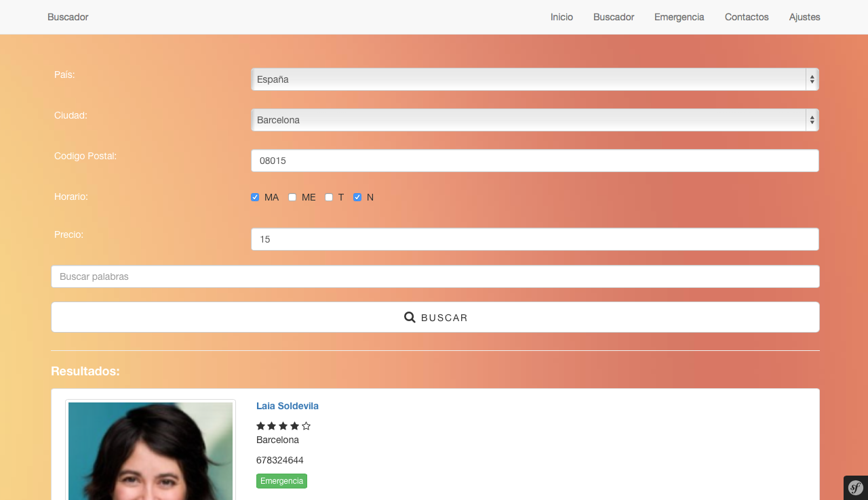Click the Barcelona text in the result card

tap(277, 440)
